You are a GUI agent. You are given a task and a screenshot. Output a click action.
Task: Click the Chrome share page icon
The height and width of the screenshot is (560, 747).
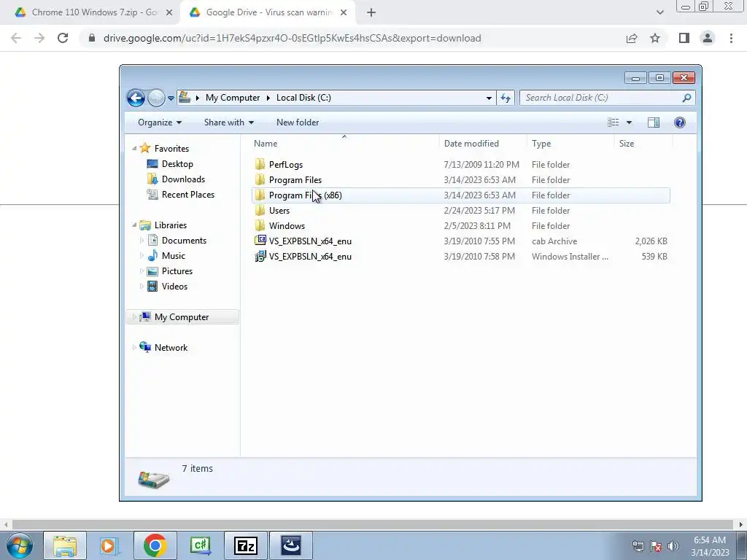tap(632, 38)
